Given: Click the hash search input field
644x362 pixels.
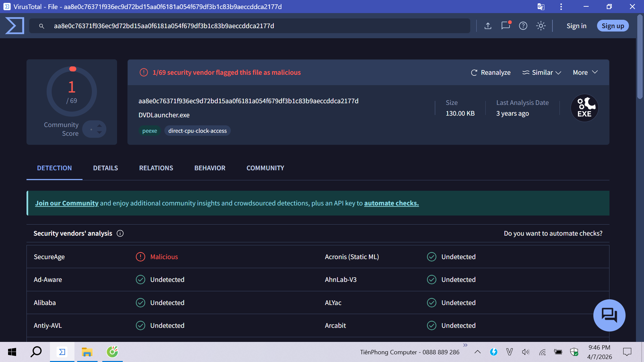Looking at the screenshot, I should [x=250, y=26].
